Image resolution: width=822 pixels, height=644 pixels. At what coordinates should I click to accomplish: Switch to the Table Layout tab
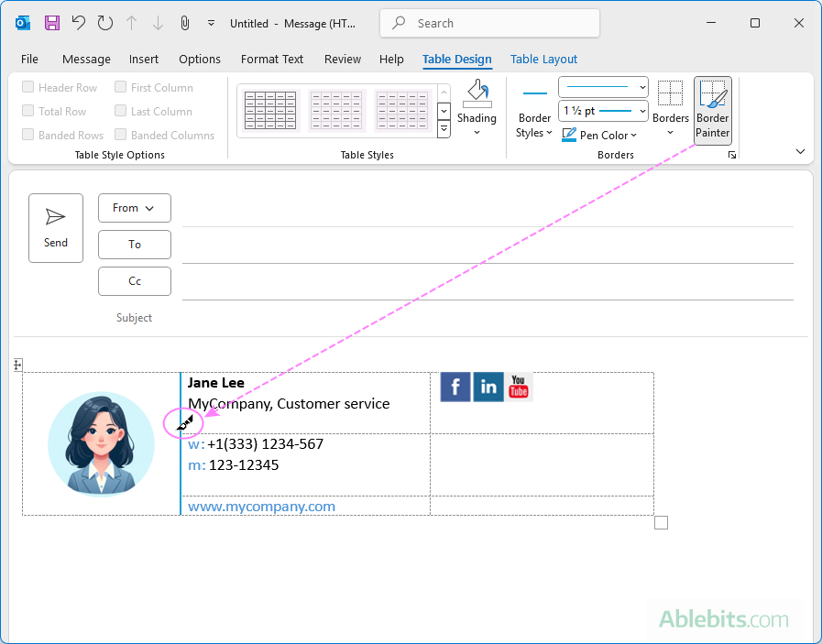(x=543, y=59)
